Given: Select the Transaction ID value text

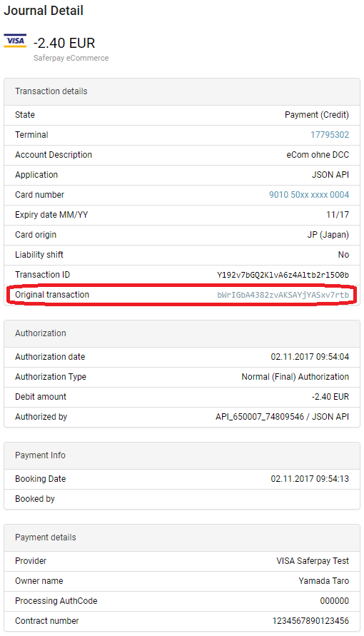Looking at the screenshot, I should click(283, 275).
